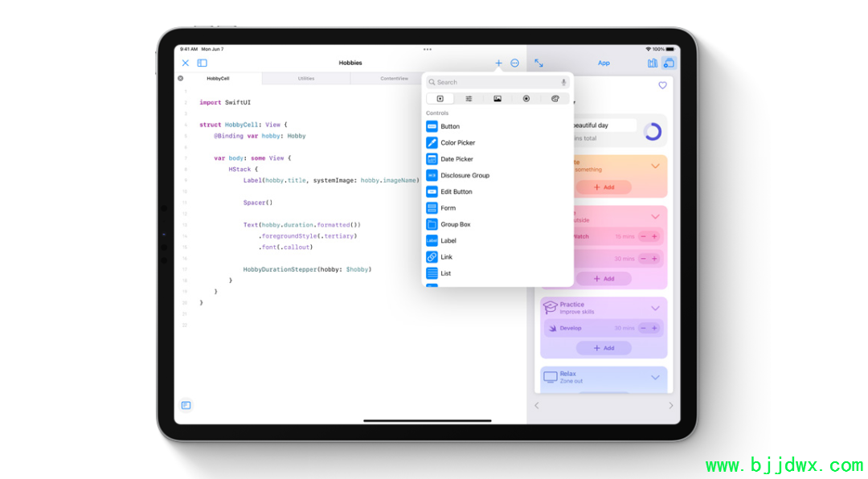This screenshot has width=868, height=479.
Task: Focus the library Search field
Action: pos(497,83)
